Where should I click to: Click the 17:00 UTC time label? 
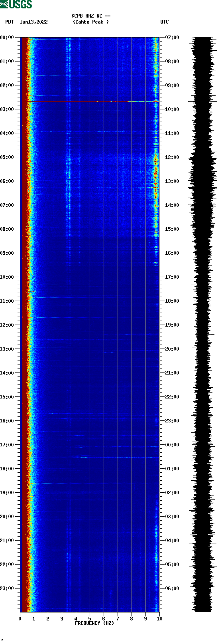point(172,277)
